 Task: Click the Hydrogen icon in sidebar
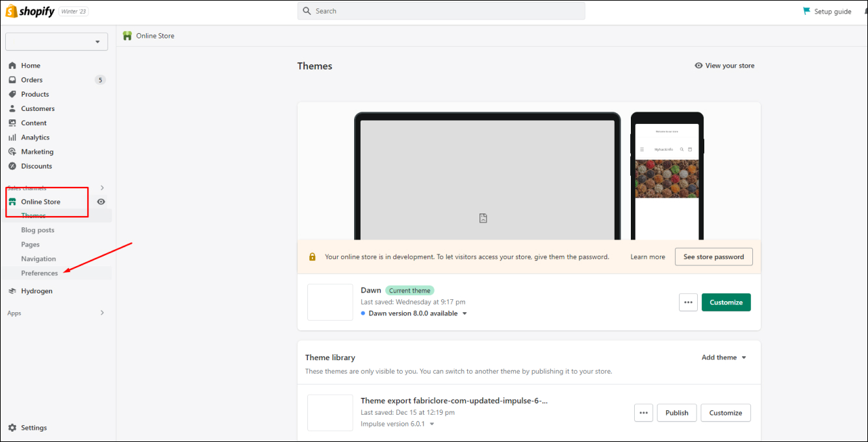12,291
